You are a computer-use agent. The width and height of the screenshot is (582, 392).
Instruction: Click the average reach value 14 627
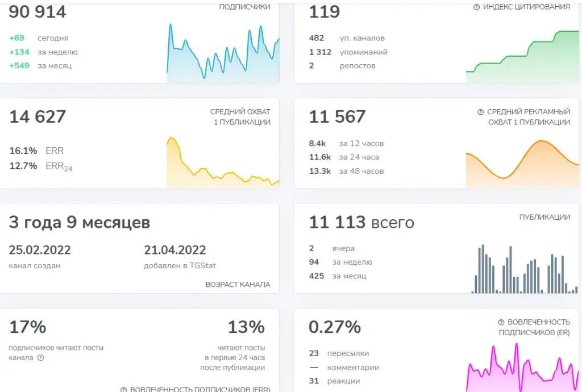point(38,116)
